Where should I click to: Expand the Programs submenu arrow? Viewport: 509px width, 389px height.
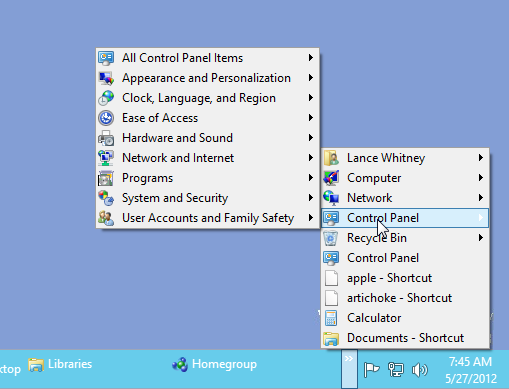(x=311, y=178)
